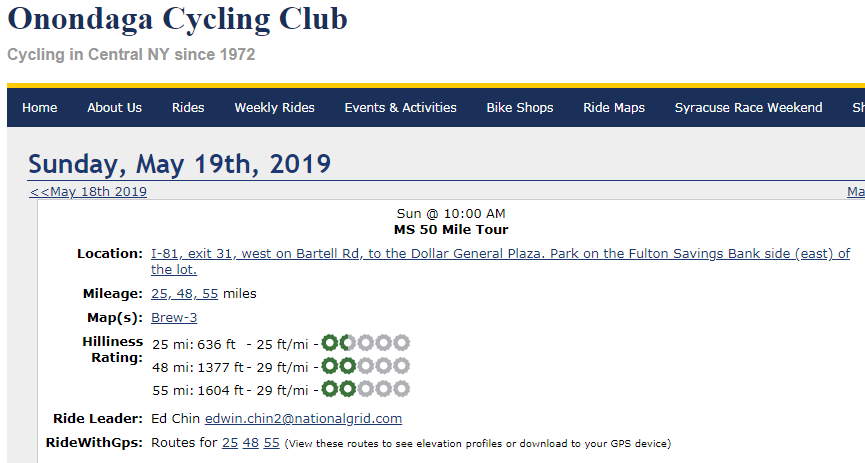865x463 pixels.
Task: Email edwin.chin2@nationalgrid.com
Action: (x=303, y=418)
